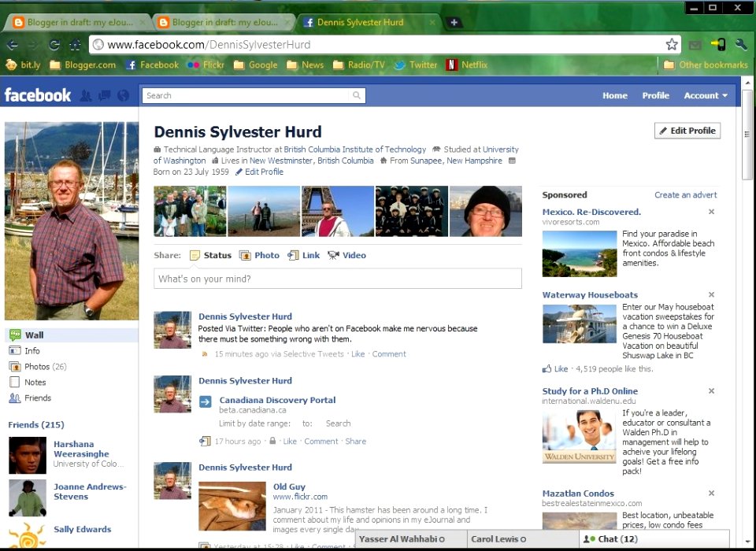Open the browser wrench settings menu
The height and width of the screenshot is (551, 756).
(741, 45)
